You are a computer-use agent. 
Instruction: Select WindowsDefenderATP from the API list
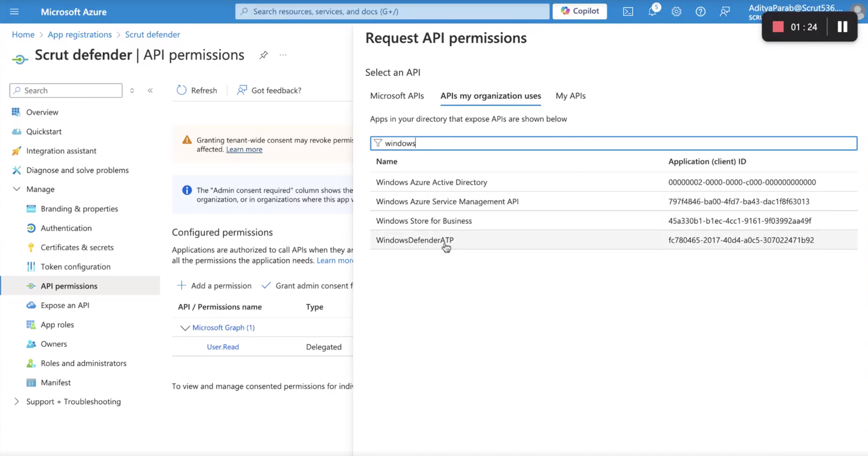click(613, 240)
